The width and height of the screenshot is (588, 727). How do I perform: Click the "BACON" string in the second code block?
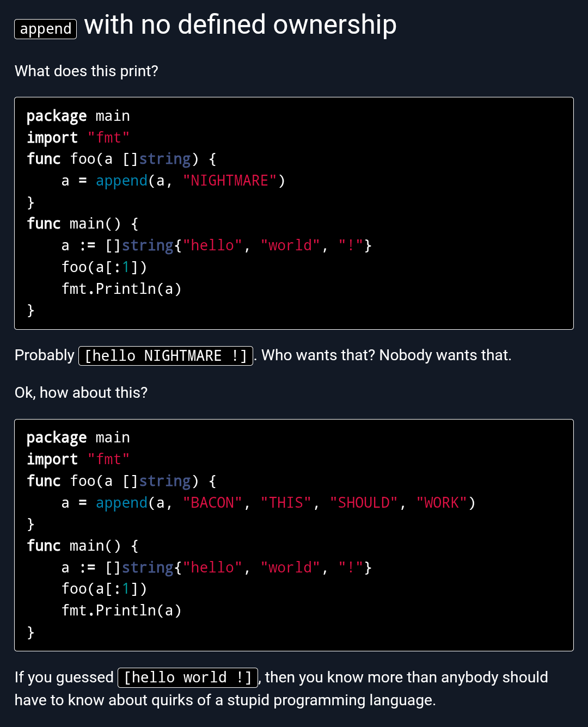click(x=212, y=503)
